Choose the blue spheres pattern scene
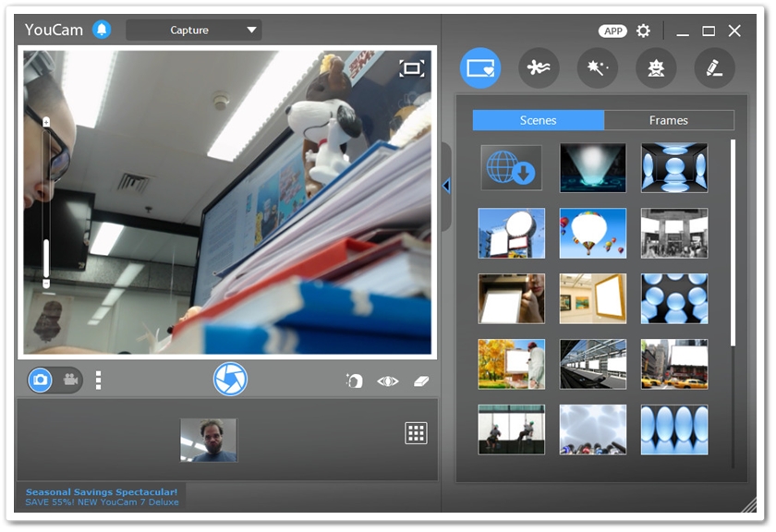This screenshot has width=776, height=532. (x=674, y=298)
